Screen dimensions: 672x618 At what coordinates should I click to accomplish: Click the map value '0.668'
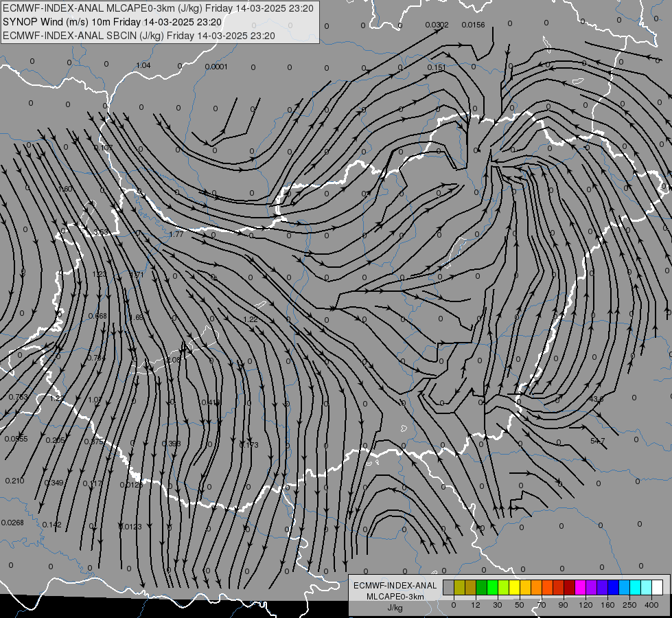click(x=97, y=316)
